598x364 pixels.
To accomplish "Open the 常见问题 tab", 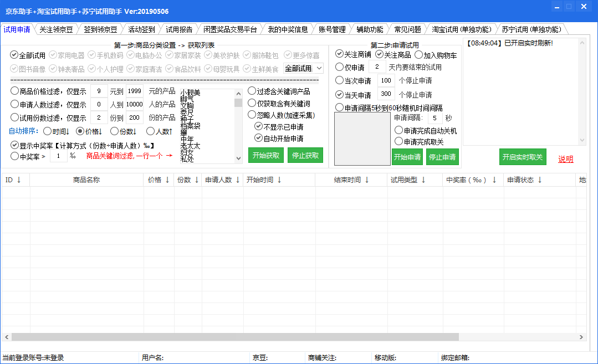I will tap(407, 29).
